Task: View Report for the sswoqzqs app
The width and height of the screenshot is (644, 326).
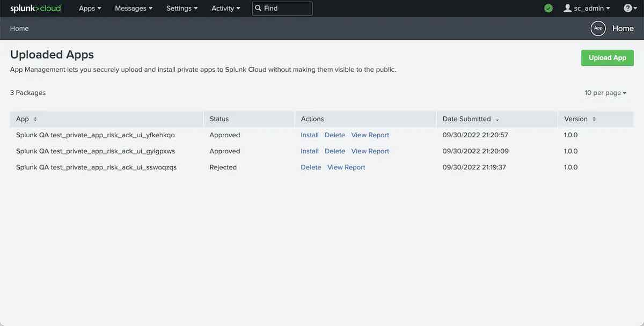Action: (x=346, y=167)
